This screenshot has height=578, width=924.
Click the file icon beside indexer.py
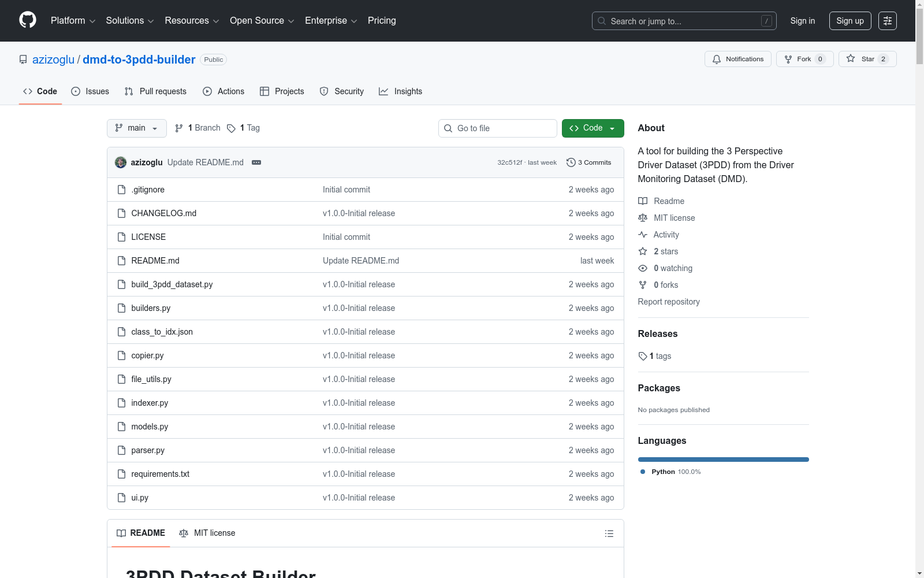coord(121,403)
